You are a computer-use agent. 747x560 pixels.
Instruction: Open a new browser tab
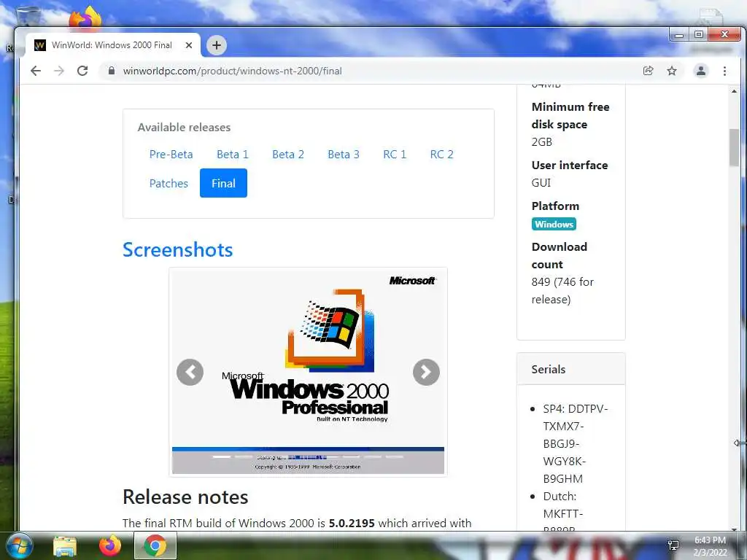coord(216,45)
